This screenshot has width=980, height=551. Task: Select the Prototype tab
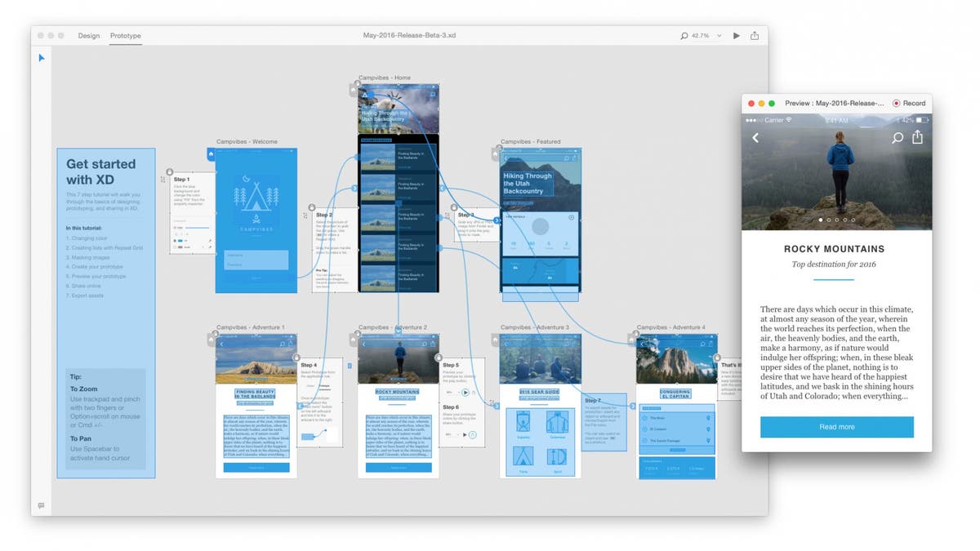click(126, 36)
